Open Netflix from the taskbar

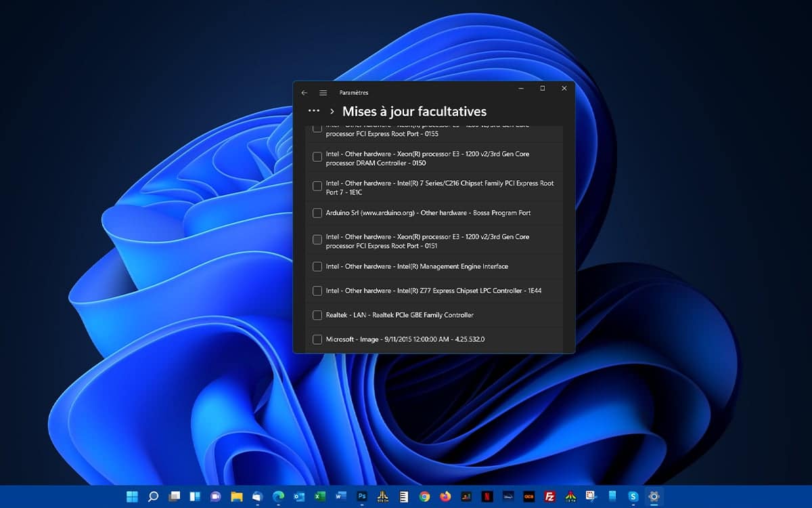[487, 496]
